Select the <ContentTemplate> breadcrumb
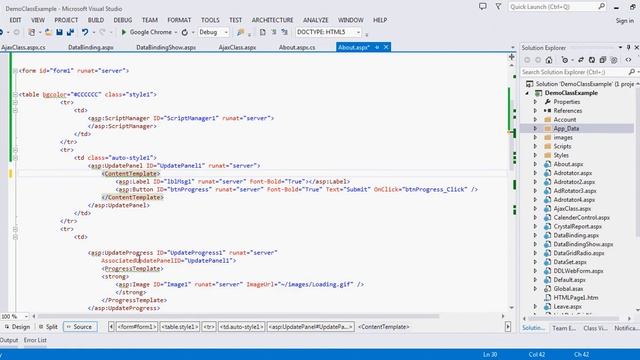Viewport: 640px width, 360px height. point(384,327)
